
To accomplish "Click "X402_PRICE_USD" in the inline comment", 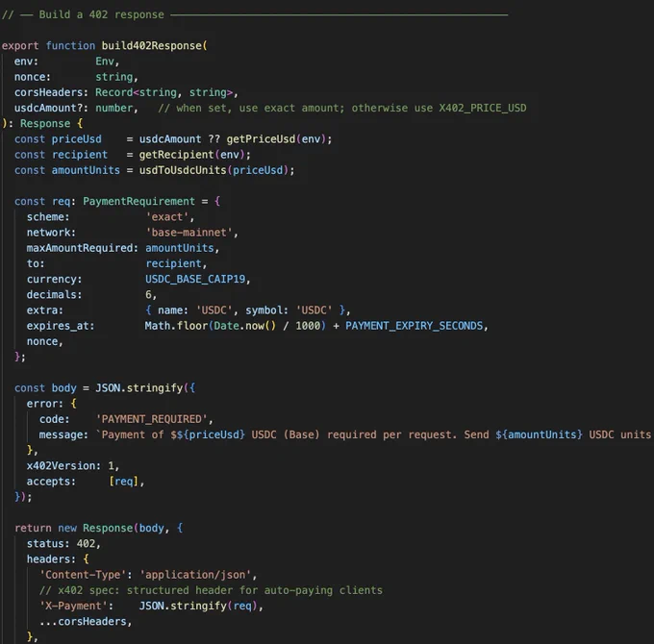I will tap(483, 108).
